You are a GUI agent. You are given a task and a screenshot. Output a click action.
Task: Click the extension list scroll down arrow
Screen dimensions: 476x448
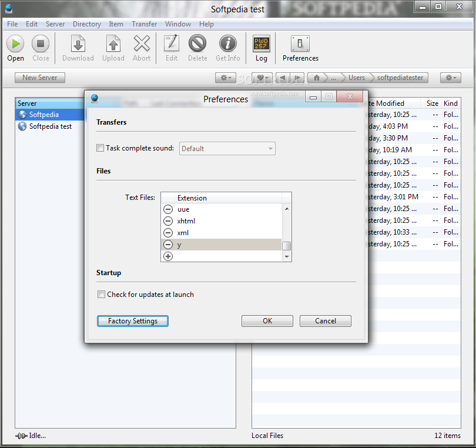point(287,257)
